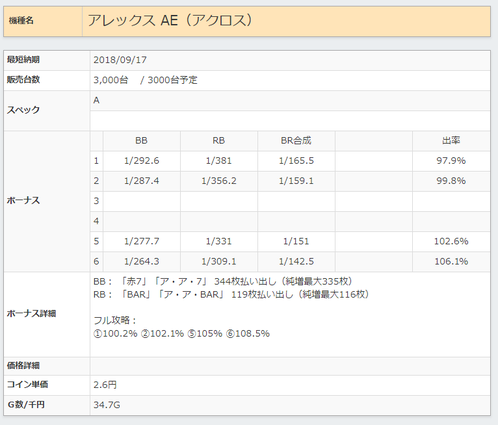
Task: Select payout rate 106.1%
Action: [451, 261]
